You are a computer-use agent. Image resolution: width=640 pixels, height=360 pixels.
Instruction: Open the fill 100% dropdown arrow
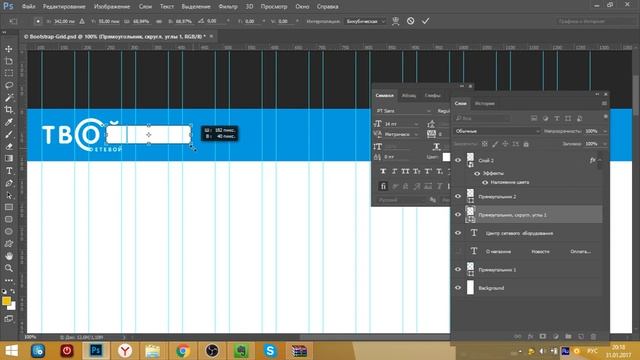point(604,144)
